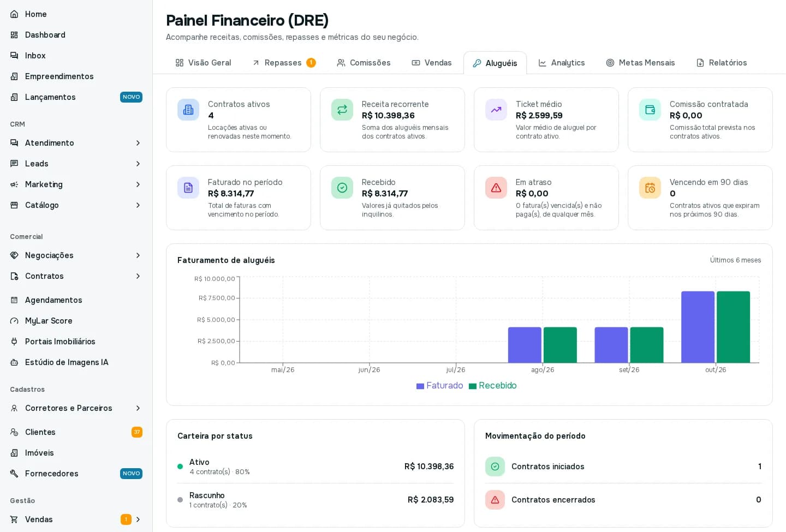This screenshot has width=786, height=532.
Task: Click the Em atraso warning icon
Action: point(496,188)
